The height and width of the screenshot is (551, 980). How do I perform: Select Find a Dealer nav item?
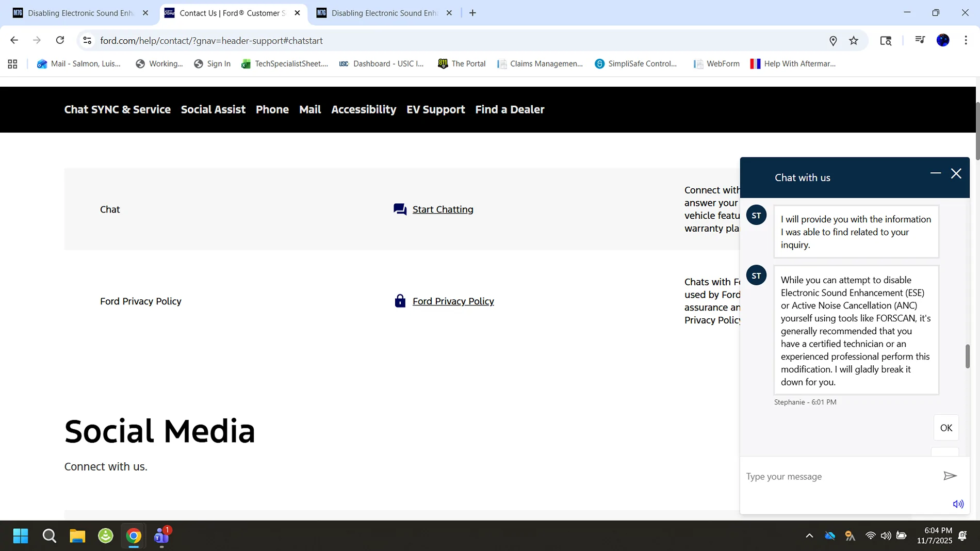[510, 109]
